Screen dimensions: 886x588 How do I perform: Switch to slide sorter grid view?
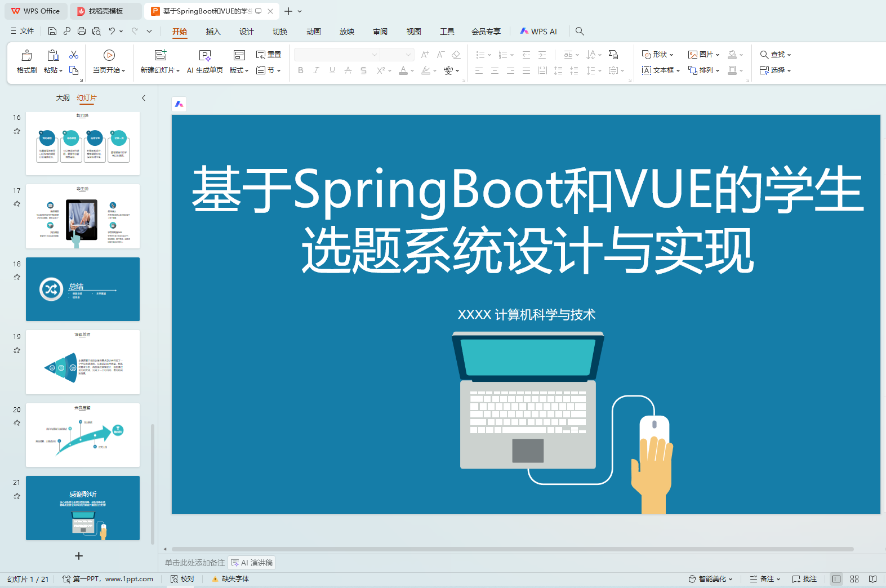(x=854, y=579)
